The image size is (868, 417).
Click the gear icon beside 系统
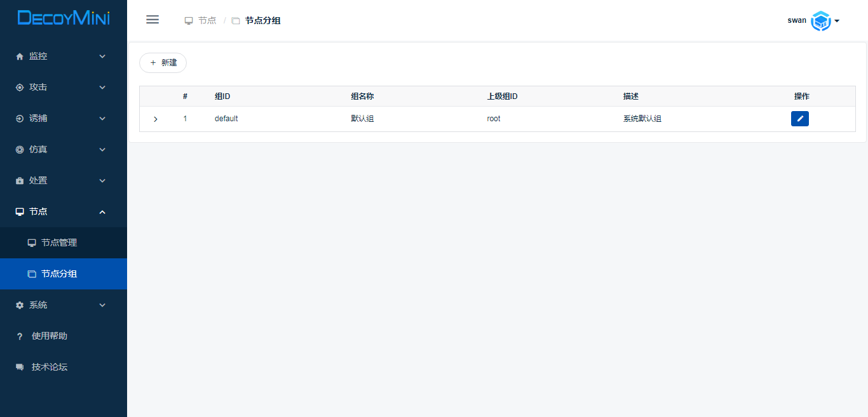[x=20, y=305]
